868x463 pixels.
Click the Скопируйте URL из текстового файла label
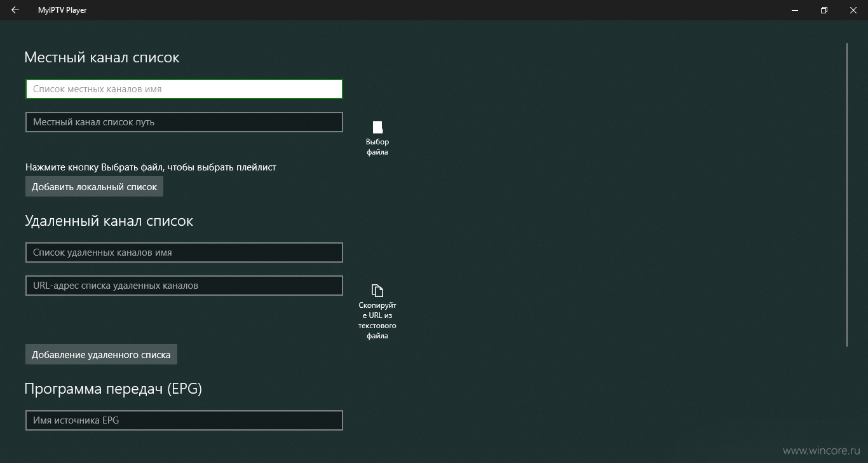point(377,321)
